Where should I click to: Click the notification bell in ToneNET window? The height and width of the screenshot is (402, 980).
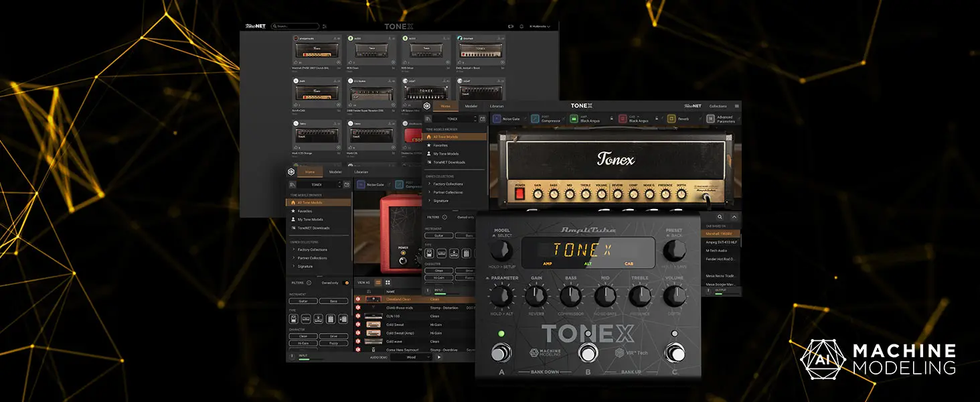pos(521,26)
